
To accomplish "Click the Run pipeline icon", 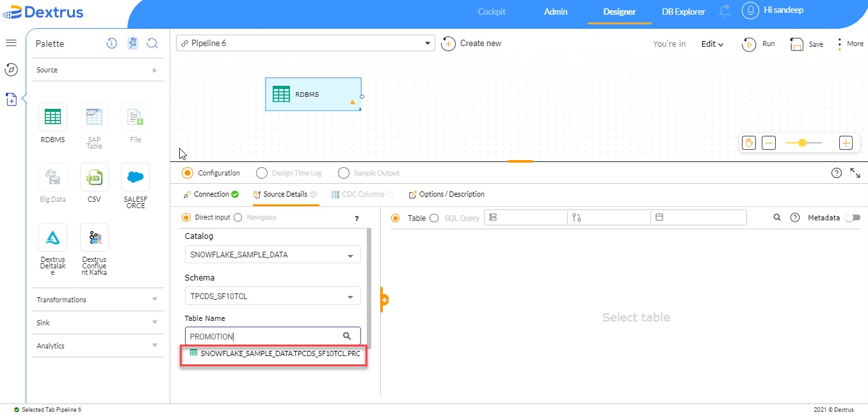I will 749,44.
